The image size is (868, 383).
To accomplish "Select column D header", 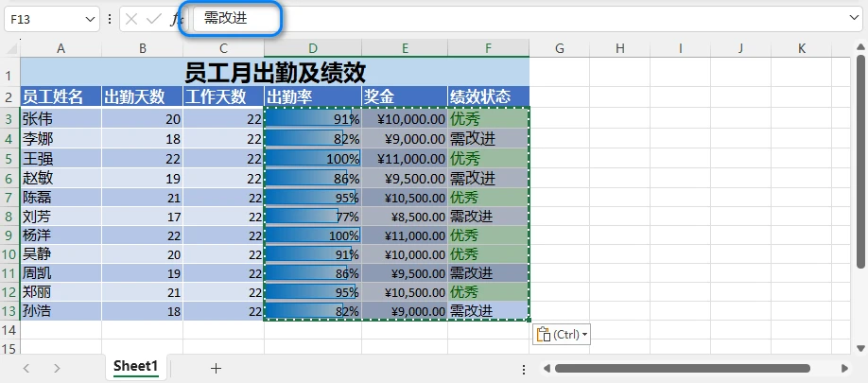I will (x=313, y=49).
